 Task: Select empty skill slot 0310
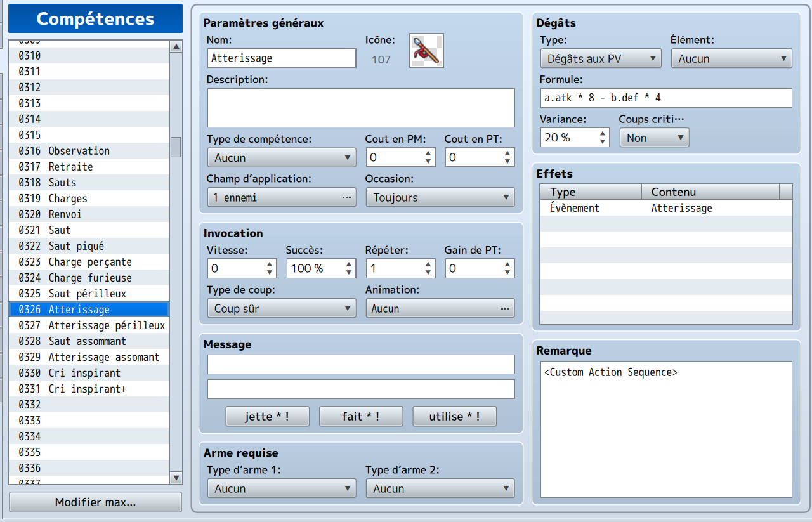click(x=89, y=56)
